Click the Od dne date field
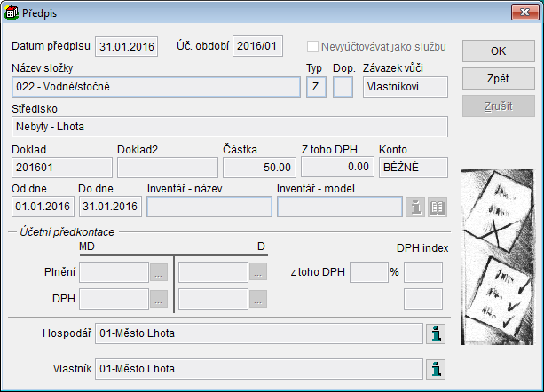Image resolution: width=544 pixels, height=392 pixels. point(42,207)
